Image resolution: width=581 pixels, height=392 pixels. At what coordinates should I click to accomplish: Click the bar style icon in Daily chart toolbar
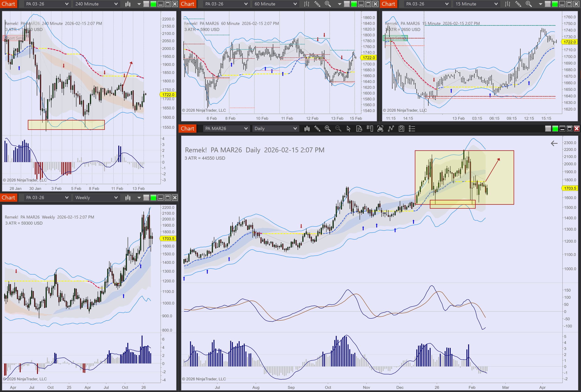pos(307,129)
